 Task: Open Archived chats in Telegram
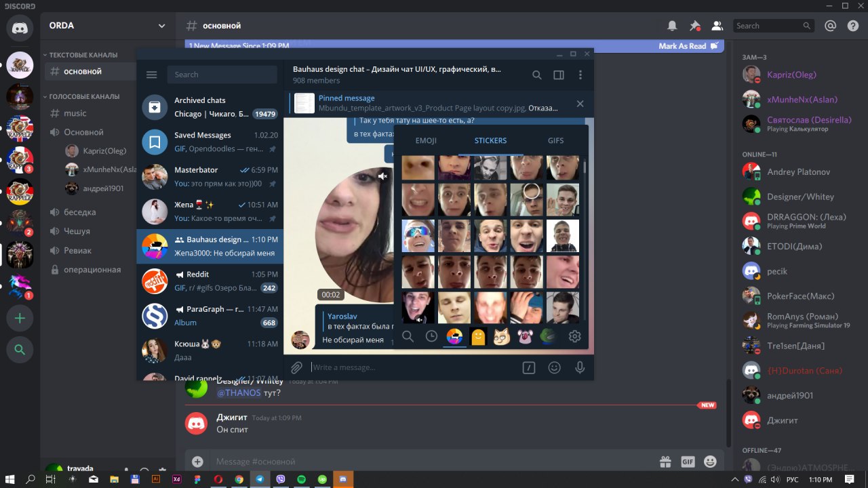pyautogui.click(x=210, y=107)
